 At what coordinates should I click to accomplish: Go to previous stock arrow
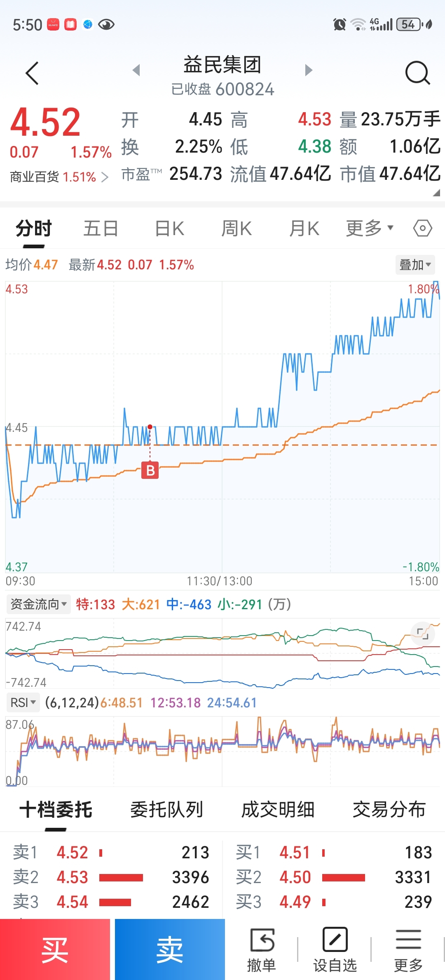click(136, 70)
